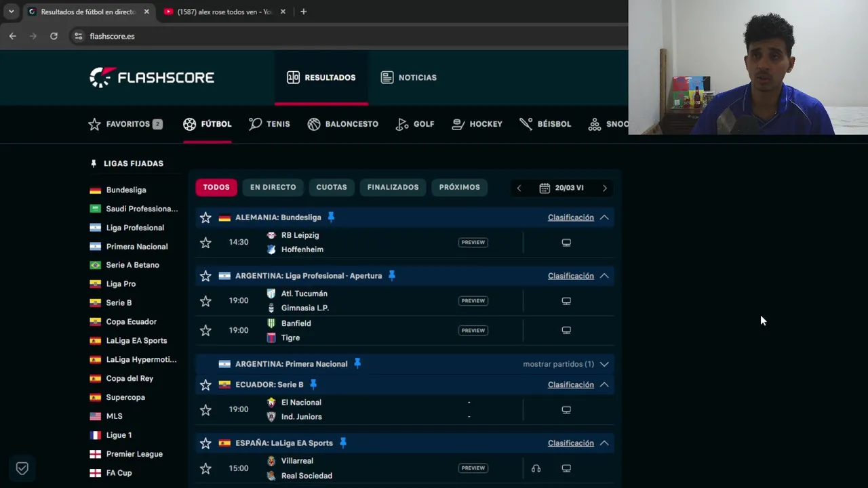This screenshot has height=488, width=868.
Task: Open Favoritos in sports menu
Action: [125, 124]
